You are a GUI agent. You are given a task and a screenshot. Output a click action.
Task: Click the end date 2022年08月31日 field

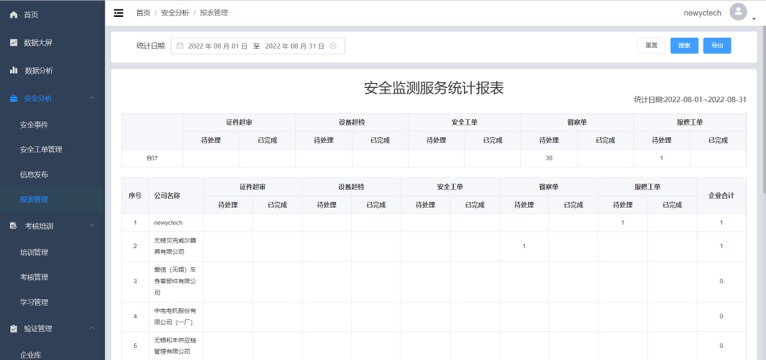(295, 46)
